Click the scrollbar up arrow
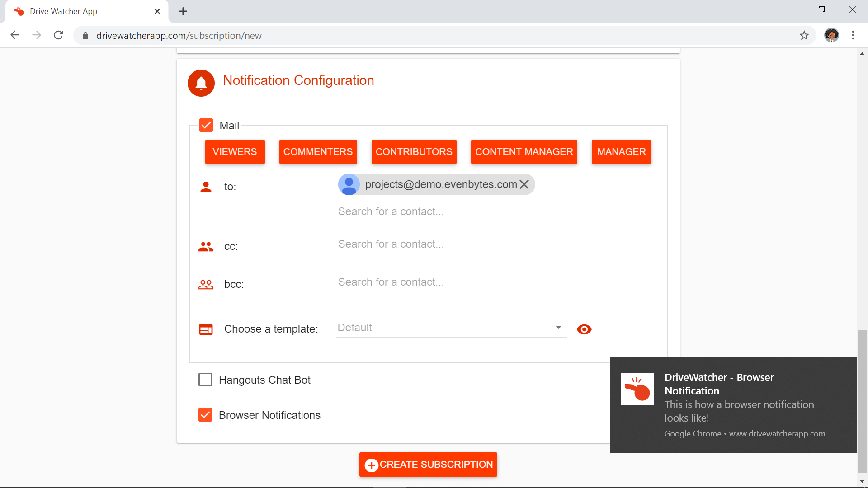 [862, 54]
